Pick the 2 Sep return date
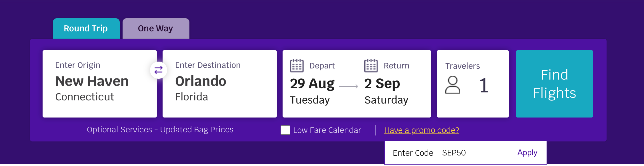644x166 pixels. click(x=382, y=84)
